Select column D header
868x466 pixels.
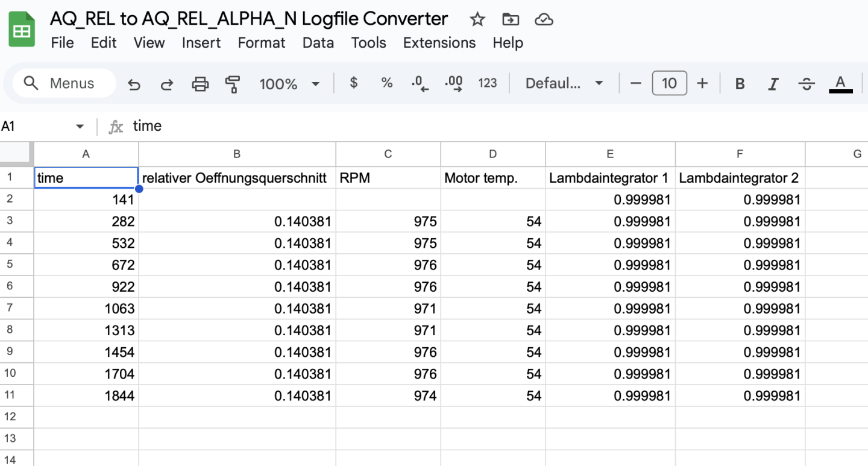pos(493,154)
